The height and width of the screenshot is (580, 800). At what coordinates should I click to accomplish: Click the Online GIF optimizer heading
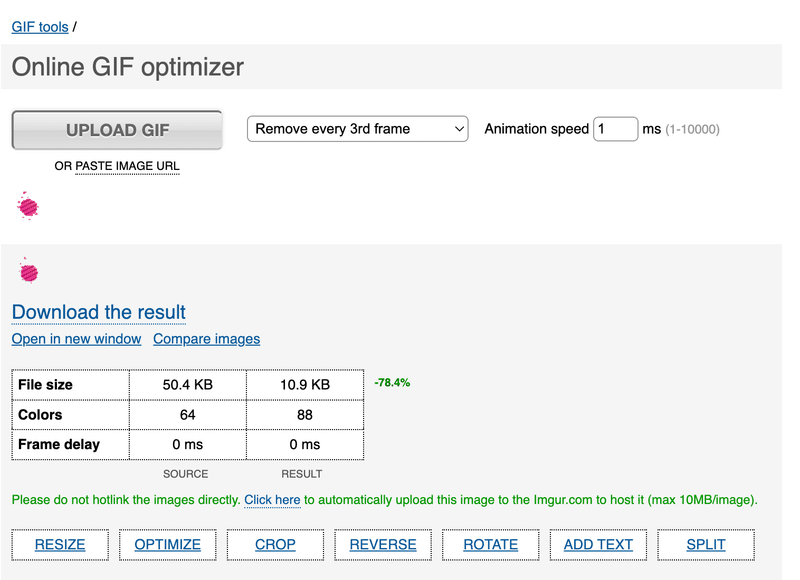click(128, 67)
